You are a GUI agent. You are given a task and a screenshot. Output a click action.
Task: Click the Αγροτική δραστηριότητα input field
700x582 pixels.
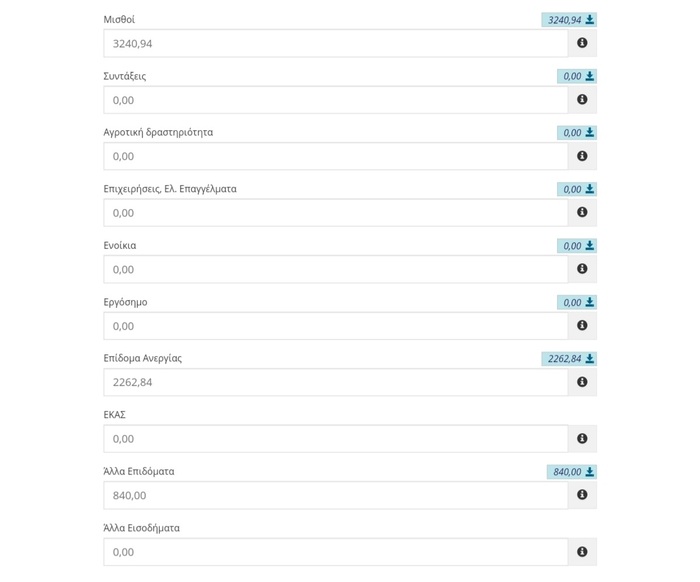(x=335, y=156)
